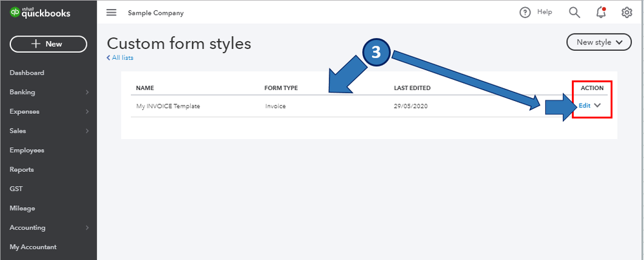This screenshot has height=260, width=644.
Task: Open the notifications bell
Action: tap(601, 12)
